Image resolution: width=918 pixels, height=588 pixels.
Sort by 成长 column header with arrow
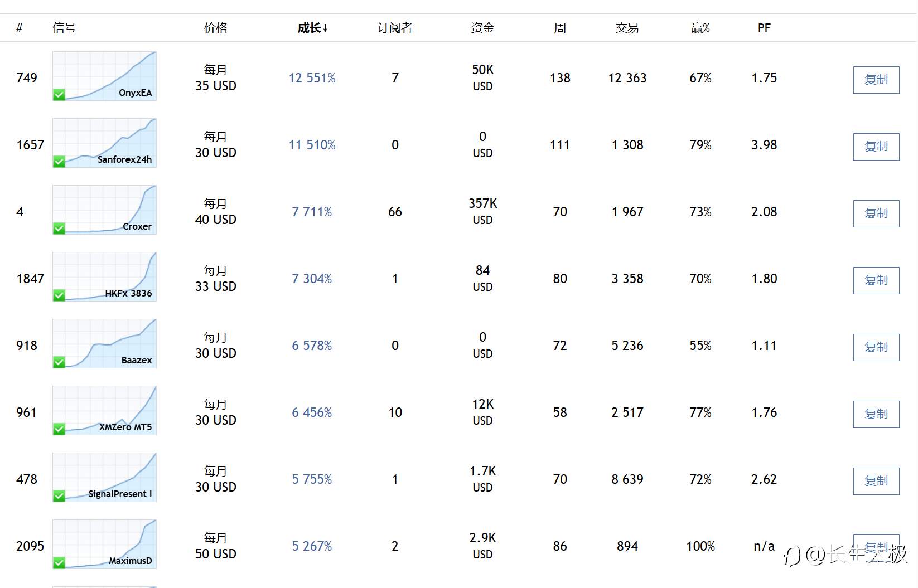tap(312, 28)
